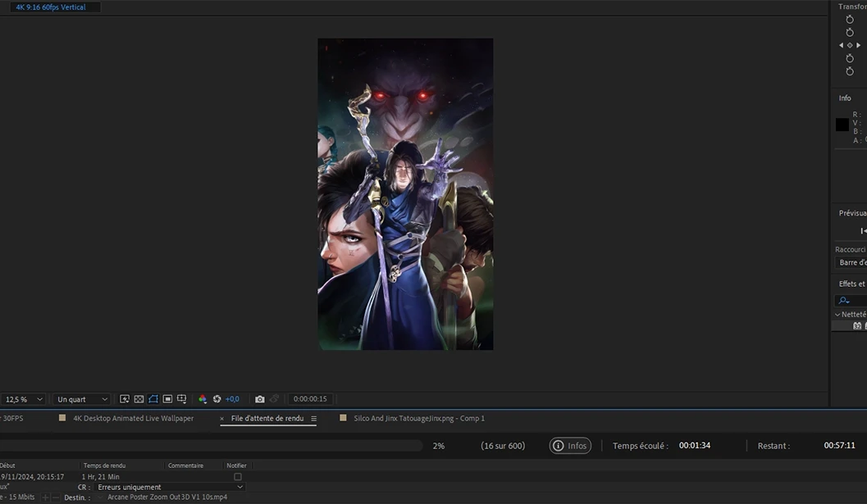Tick the Notifier checkbox for the render item
Image resolution: width=867 pixels, height=504 pixels.
238,476
